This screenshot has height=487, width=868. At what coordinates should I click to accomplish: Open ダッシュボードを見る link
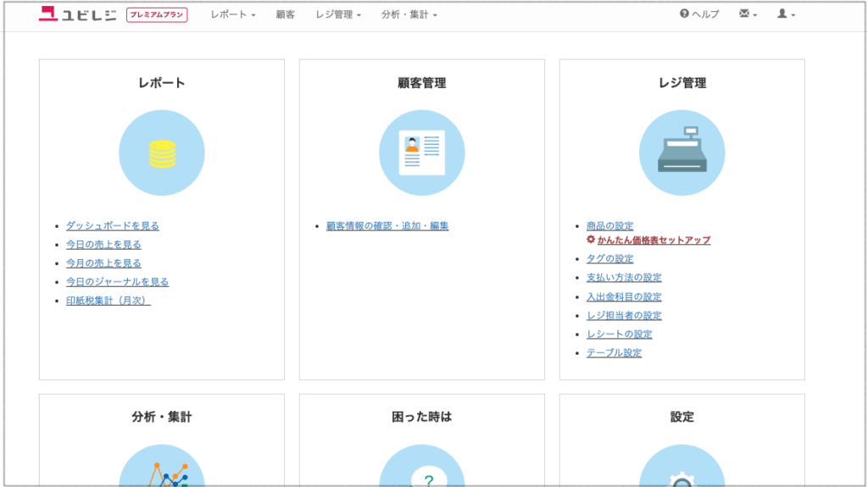point(113,226)
